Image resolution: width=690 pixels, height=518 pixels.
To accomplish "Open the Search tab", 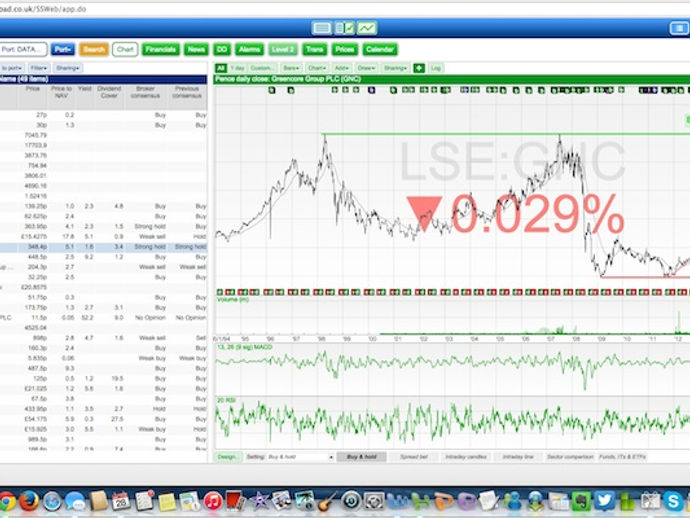I will [x=94, y=49].
